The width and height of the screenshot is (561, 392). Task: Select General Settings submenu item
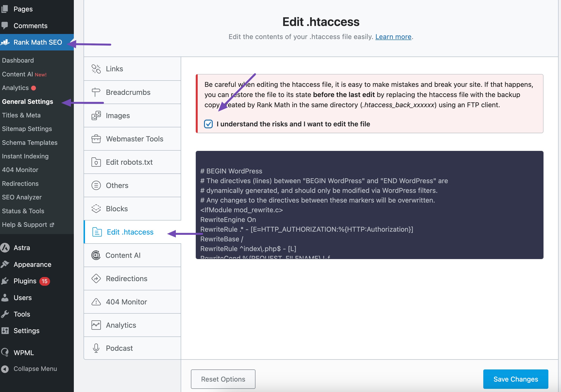coord(27,102)
